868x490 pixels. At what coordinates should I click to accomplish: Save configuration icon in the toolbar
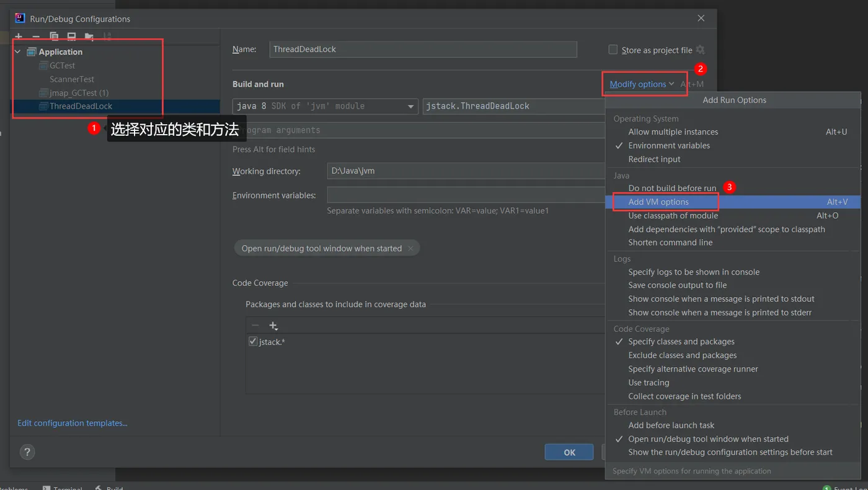(x=71, y=37)
